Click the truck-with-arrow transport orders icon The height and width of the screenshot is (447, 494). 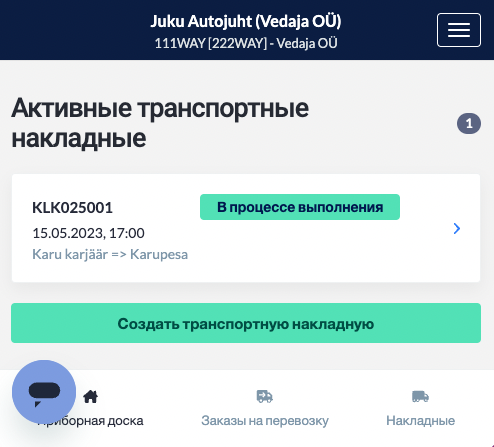coord(265,396)
